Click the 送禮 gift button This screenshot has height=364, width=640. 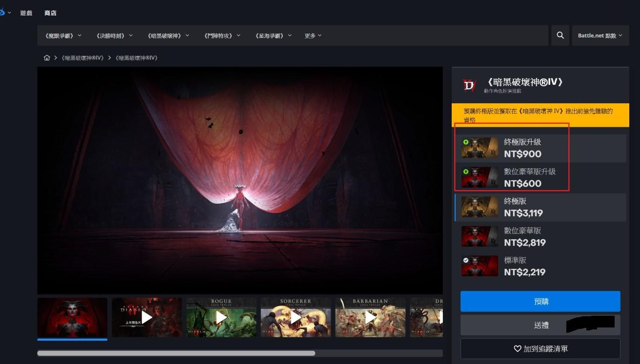click(540, 325)
